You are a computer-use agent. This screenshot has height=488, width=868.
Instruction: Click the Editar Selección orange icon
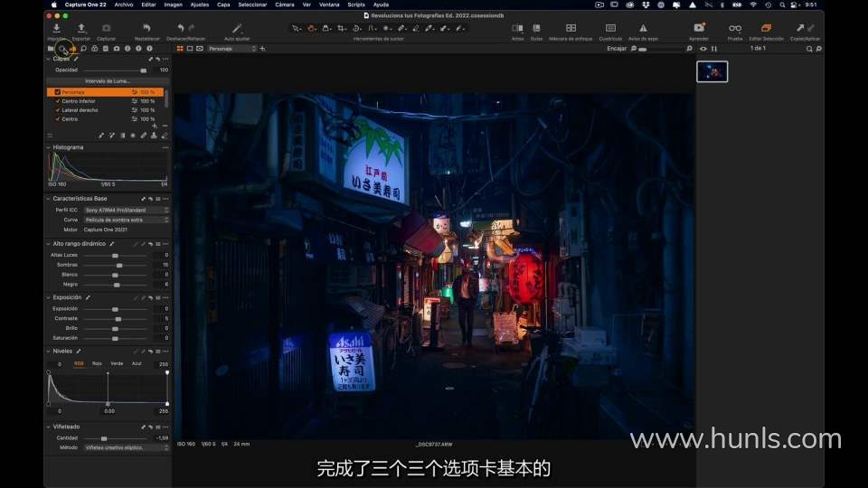766,28
